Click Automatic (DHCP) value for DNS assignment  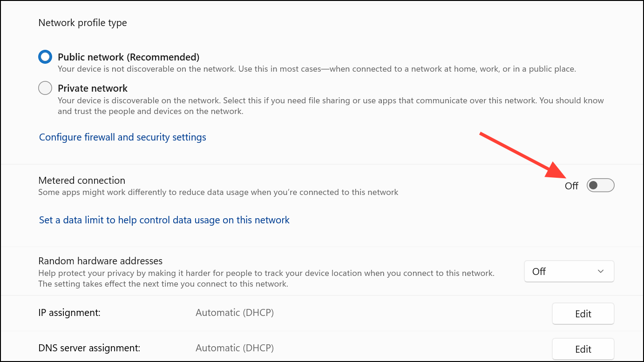point(235,348)
